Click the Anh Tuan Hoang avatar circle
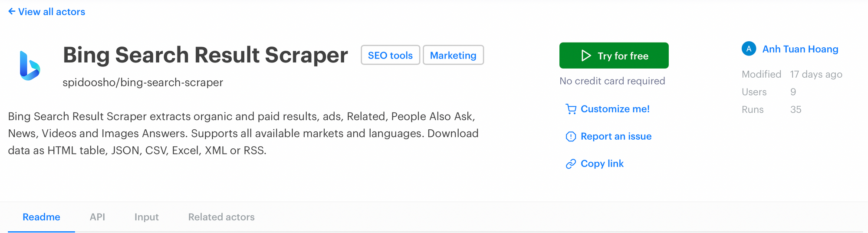868x233 pixels. pos(749,49)
